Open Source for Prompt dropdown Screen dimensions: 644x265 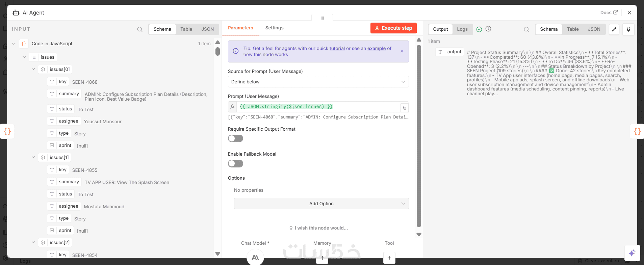coord(318,82)
